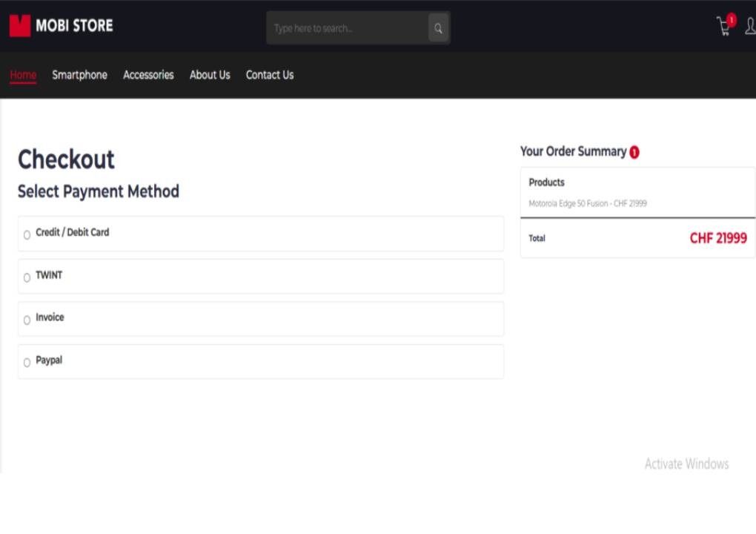Screen dimensions: 756x534
Task: Click the Mobi Store red logo
Action: point(20,25)
